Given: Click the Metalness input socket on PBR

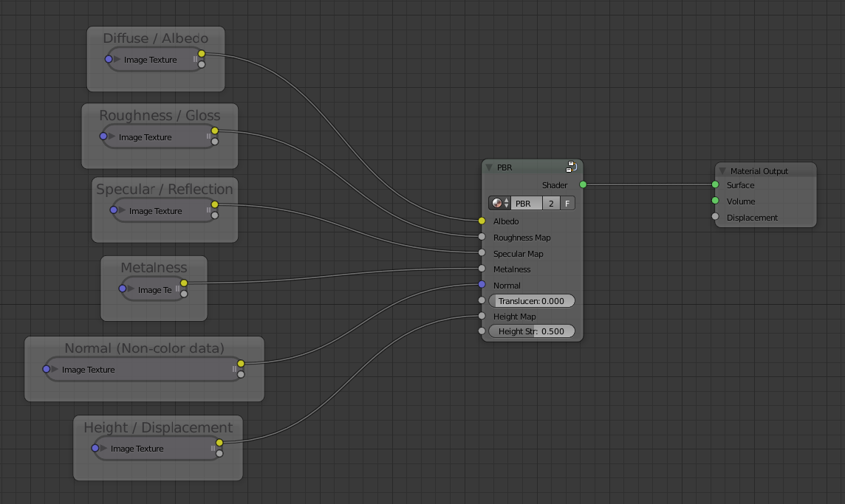Looking at the screenshot, I should pyautogui.click(x=482, y=269).
